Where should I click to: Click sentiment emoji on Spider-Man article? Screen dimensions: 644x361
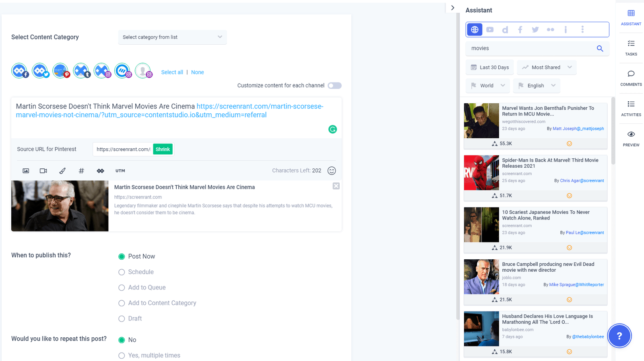pos(569,196)
